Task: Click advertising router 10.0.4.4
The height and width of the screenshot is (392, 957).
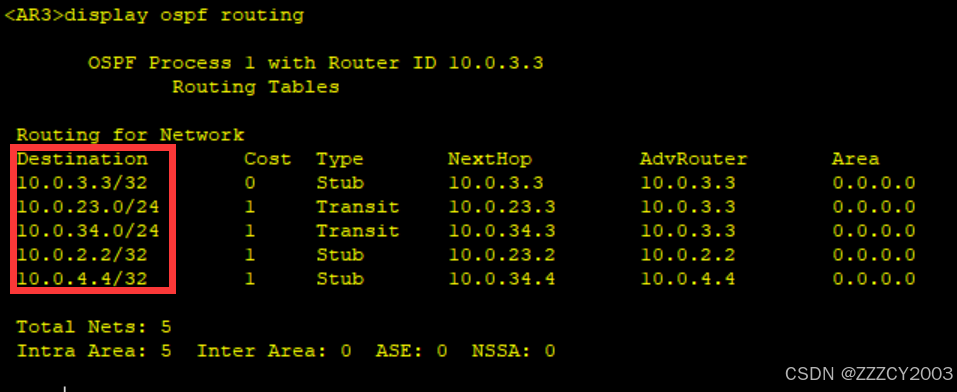Action: tap(687, 279)
